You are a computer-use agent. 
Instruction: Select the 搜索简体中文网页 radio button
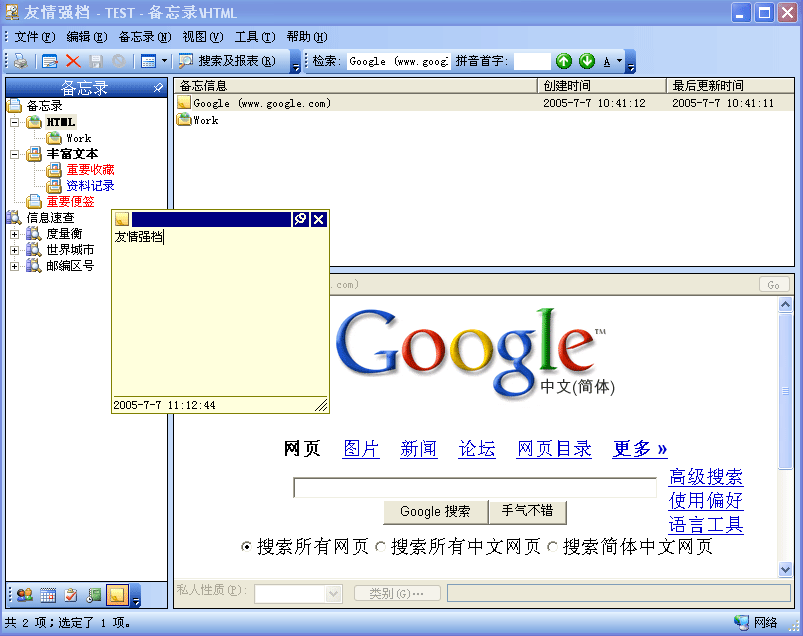tap(552, 547)
